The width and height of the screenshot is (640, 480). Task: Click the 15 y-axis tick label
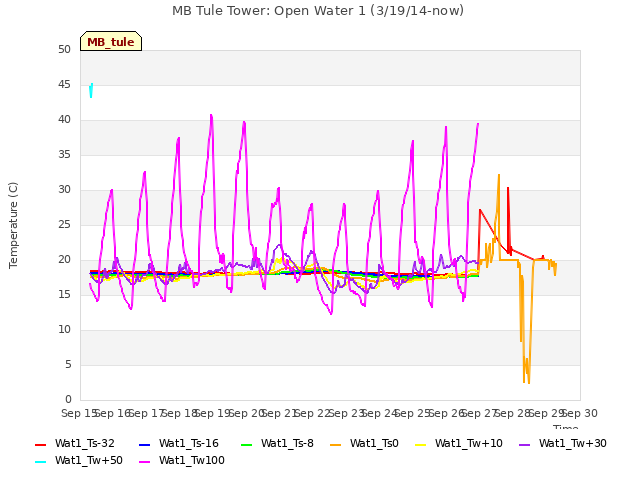[64, 294]
